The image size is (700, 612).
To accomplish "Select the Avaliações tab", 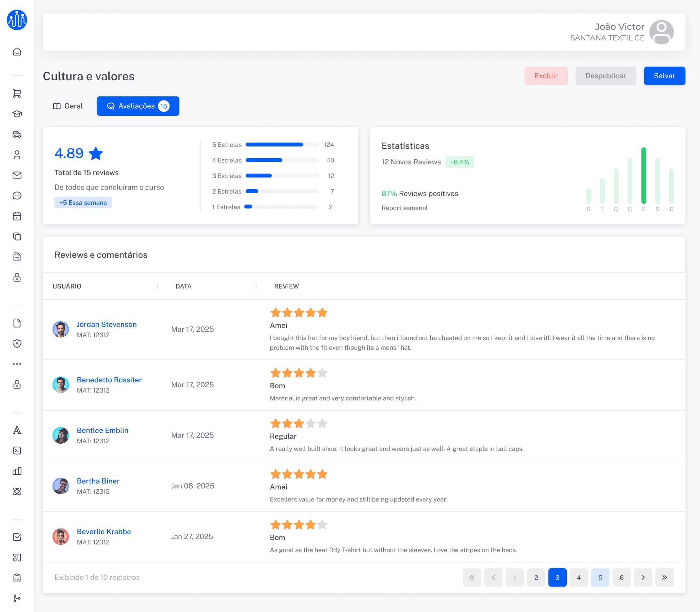I will coord(138,106).
